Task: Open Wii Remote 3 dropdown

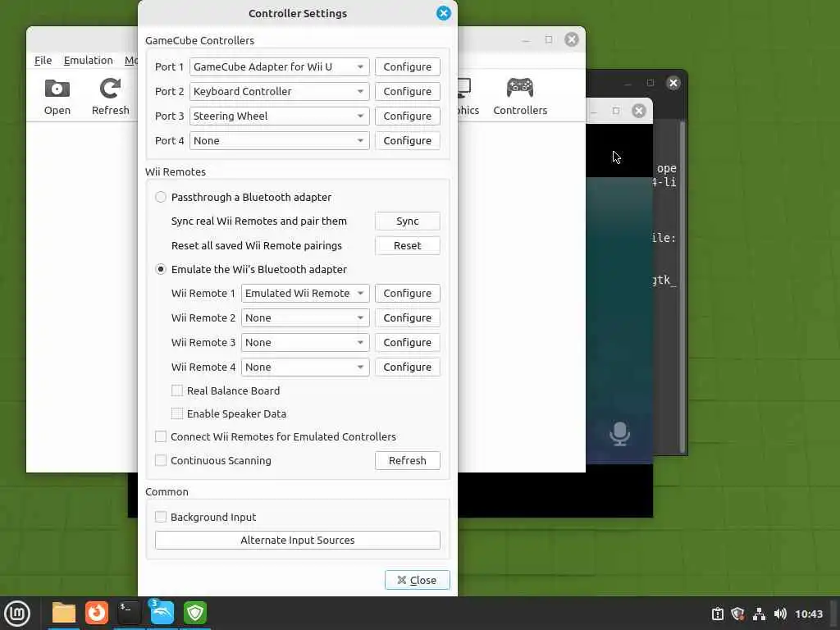Action: click(305, 343)
